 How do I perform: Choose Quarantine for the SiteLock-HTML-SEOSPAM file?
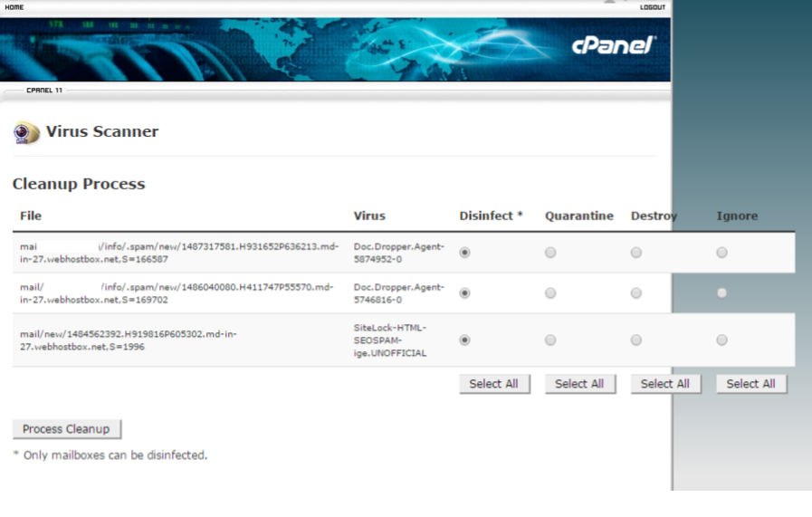pos(550,340)
